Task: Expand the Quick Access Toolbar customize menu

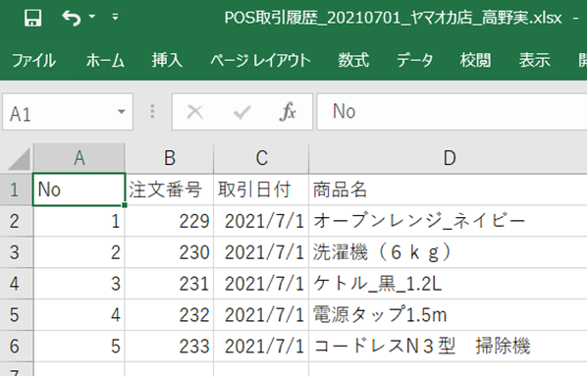Action: [115, 17]
